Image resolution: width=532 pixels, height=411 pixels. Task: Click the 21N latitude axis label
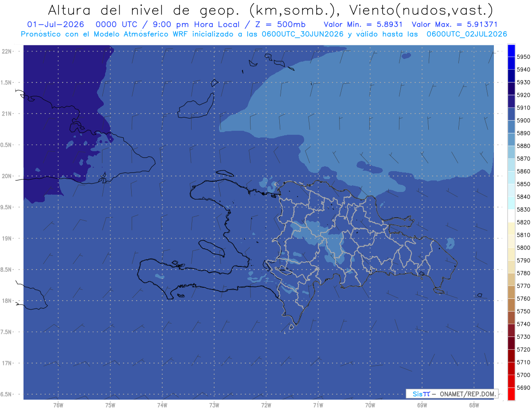click(x=7, y=114)
